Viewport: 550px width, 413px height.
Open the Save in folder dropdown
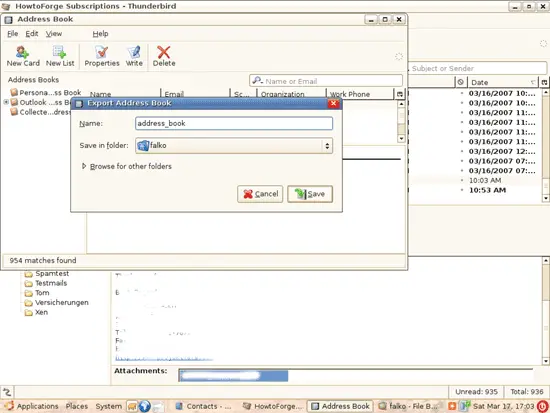[x=234, y=146]
